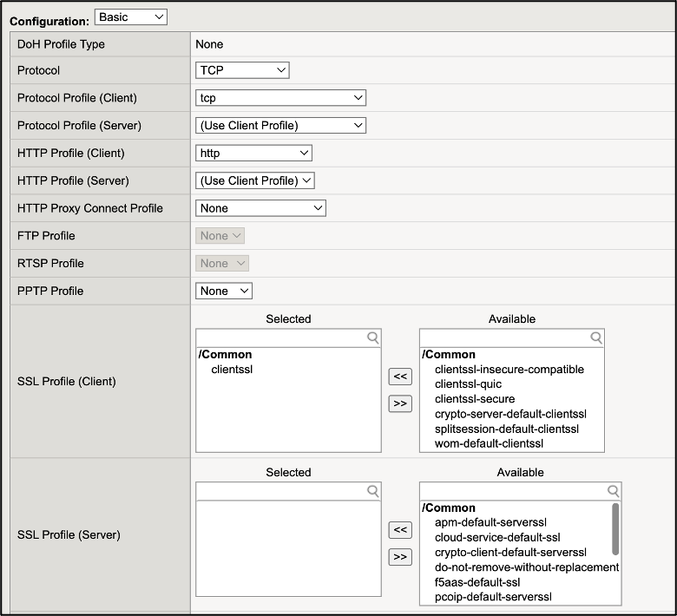The image size is (677, 616).
Task: Open HTTP Profile (Client) dropdown
Action: (253, 154)
